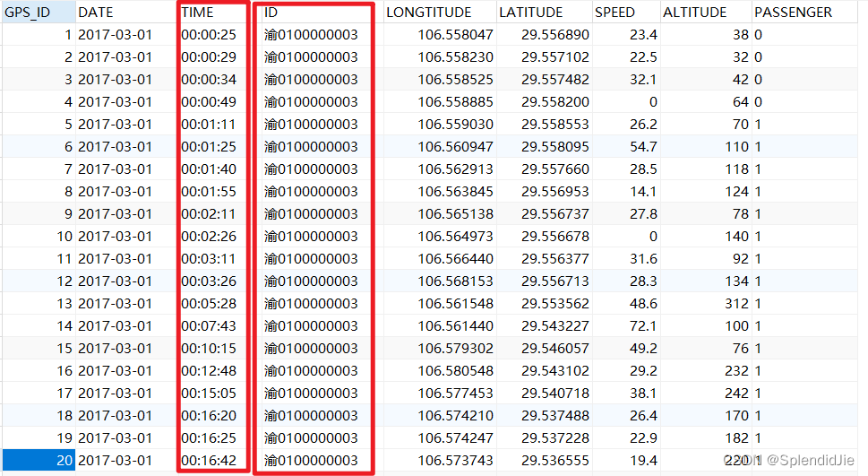Click longitude value 106.579302
The height and width of the screenshot is (476, 868).
click(x=455, y=349)
